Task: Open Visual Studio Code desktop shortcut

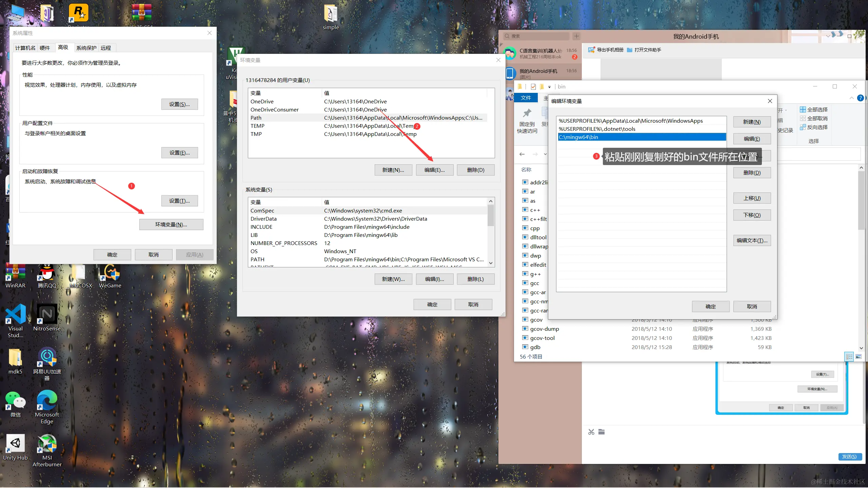Action: click(16, 314)
